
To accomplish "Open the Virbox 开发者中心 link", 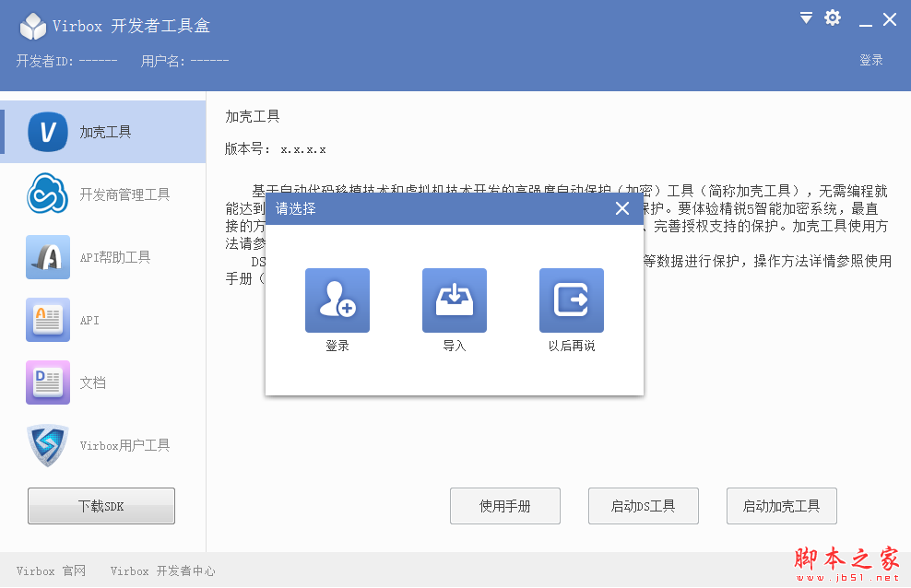I will (x=162, y=570).
